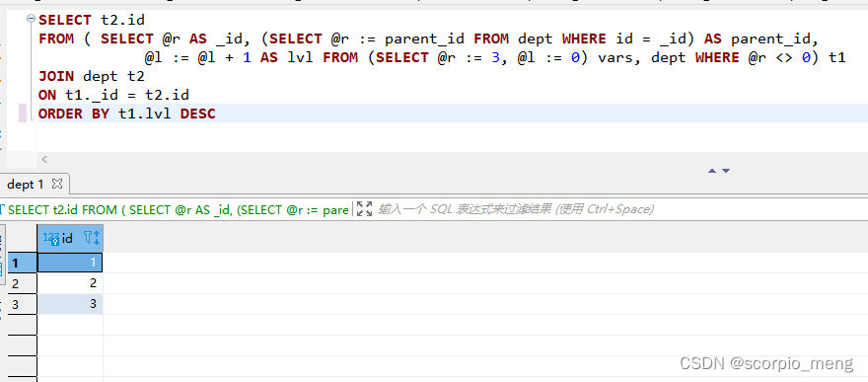Close the dept 1 results tab

(x=56, y=184)
